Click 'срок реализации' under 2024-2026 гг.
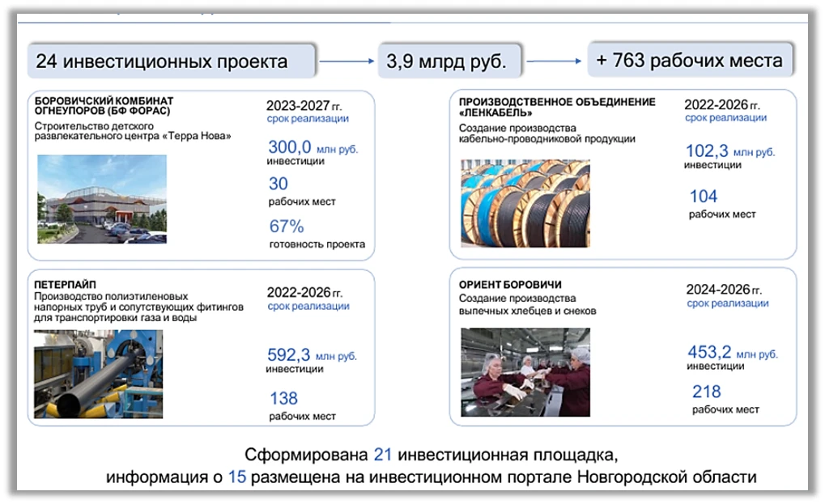The image size is (825, 504). pos(728,303)
